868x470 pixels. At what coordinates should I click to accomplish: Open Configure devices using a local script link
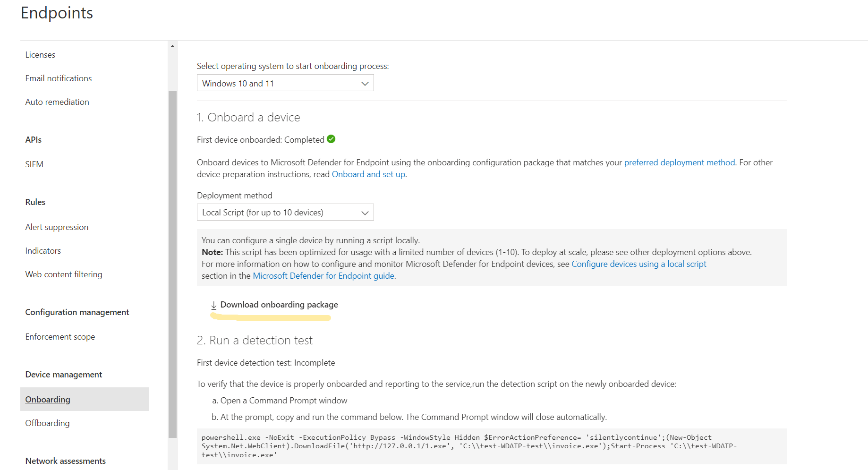click(639, 264)
